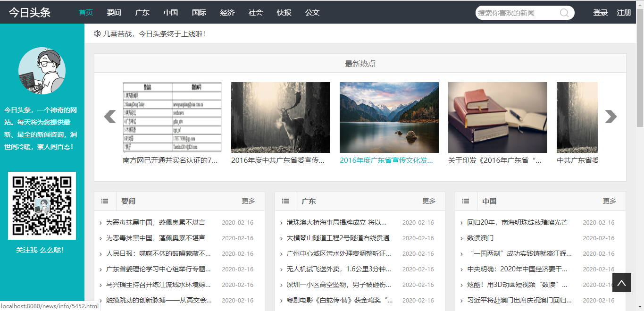Select 经济 in navigation bar
Viewport: 644px width, 311px height.
pos(227,13)
